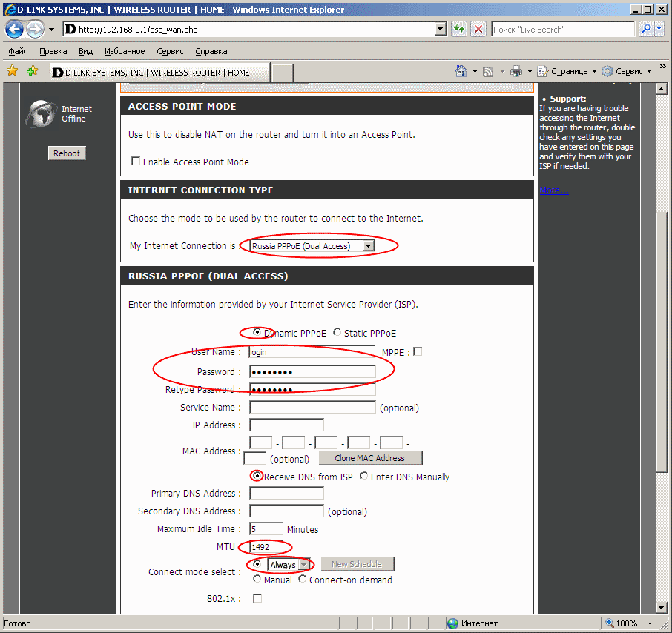This screenshot has width=672, height=633.
Task: Click the MTU field showing 1492
Action: [266, 547]
